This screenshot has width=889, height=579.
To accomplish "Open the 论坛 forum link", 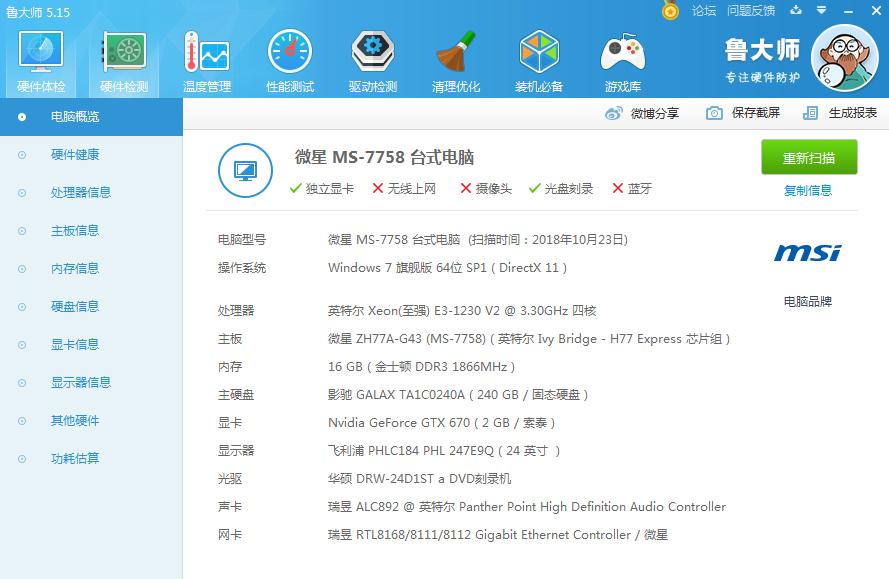I will pos(701,11).
